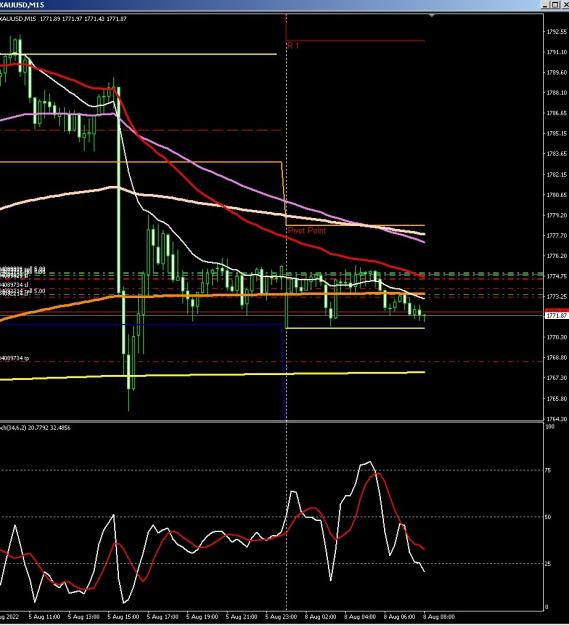Click the 25 level on stochastic scale
Image resolution: width=569 pixels, height=625 pixels.
click(548, 564)
